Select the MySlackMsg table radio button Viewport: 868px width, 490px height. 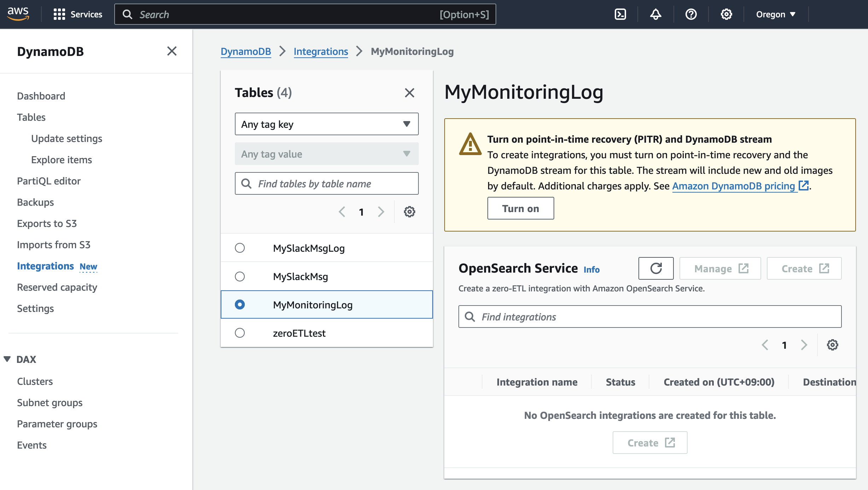(240, 276)
